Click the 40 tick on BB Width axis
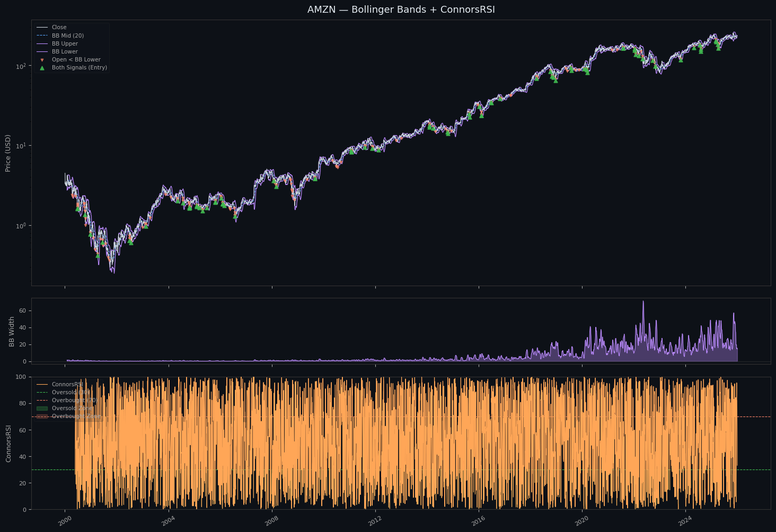 23,327
